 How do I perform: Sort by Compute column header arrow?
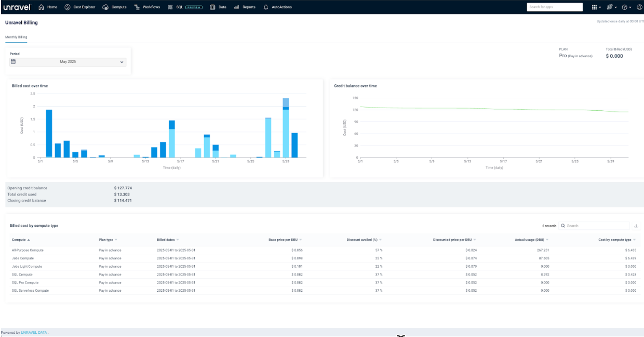pyautogui.click(x=29, y=240)
